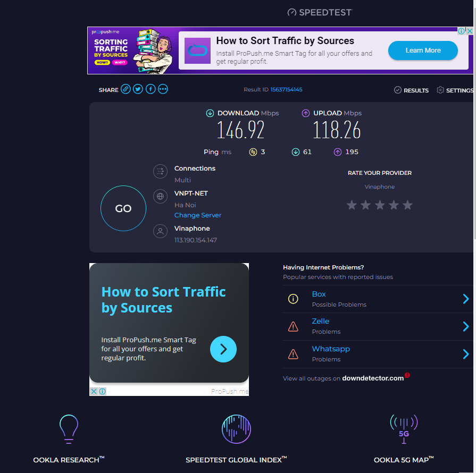Click the Sorting Traffic banner image

tap(132, 50)
